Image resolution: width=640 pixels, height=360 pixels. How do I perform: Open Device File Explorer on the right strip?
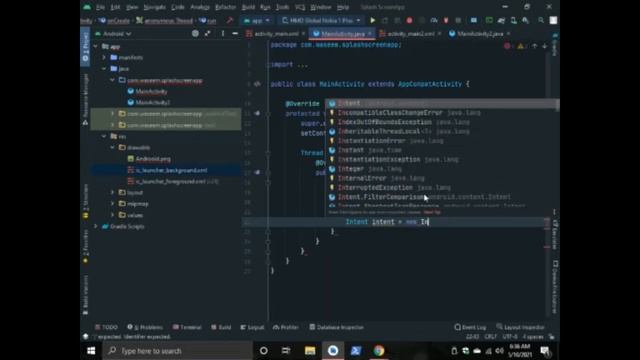[x=555, y=287]
